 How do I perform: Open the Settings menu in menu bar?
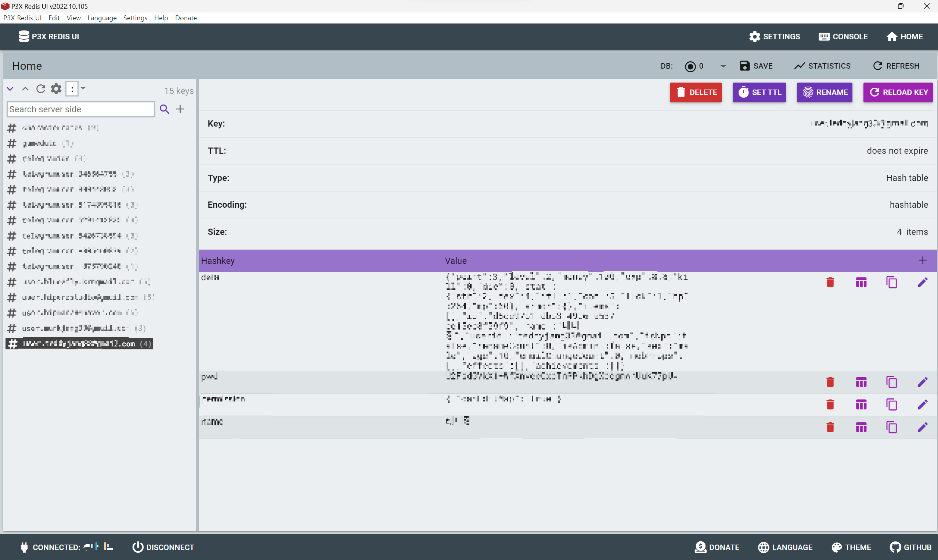click(135, 18)
